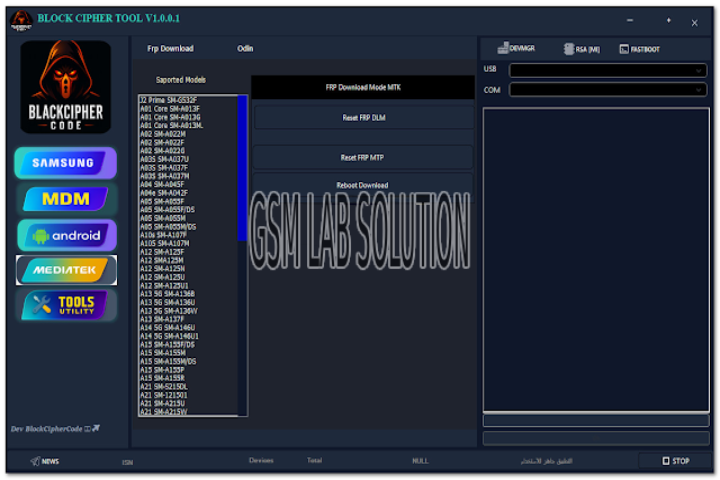
Task: Open the Samsung section in sidebar
Action: (x=66, y=163)
